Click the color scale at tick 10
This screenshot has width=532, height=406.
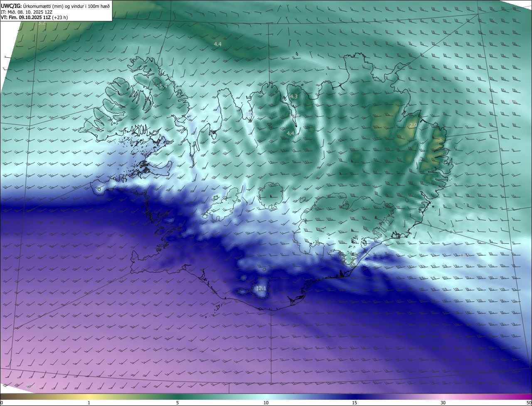266,403
